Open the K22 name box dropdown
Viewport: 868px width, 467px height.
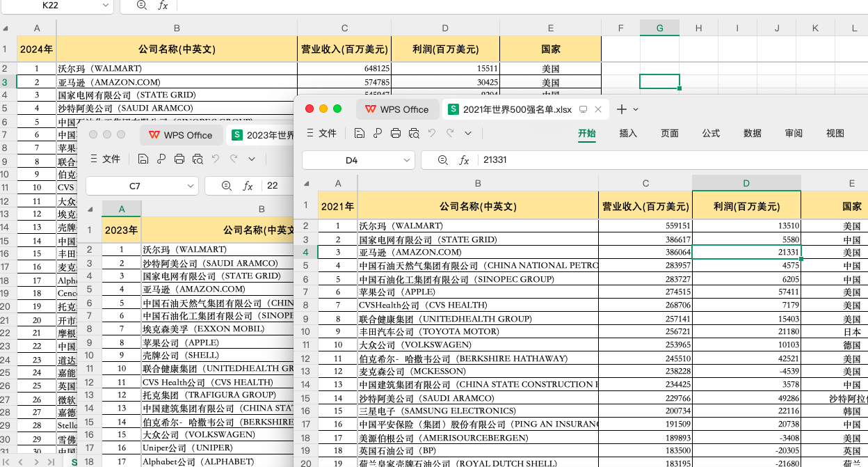(106, 5)
